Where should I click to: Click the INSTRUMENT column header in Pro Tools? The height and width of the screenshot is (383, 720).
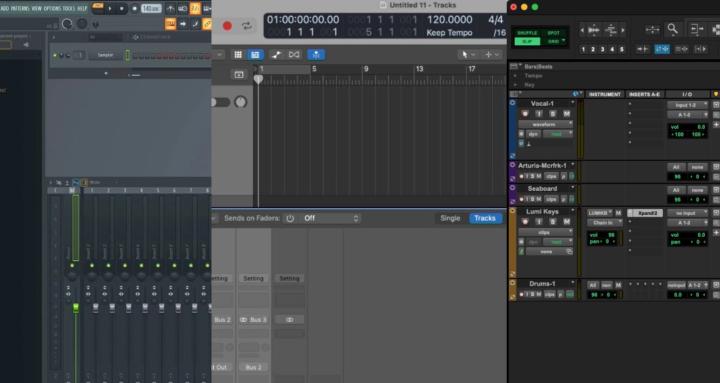click(605, 94)
